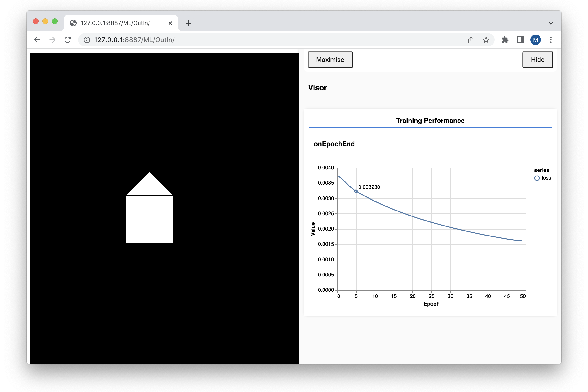Toggle the loss series legend circle
Viewport: 588px width, 392px height.
(537, 178)
